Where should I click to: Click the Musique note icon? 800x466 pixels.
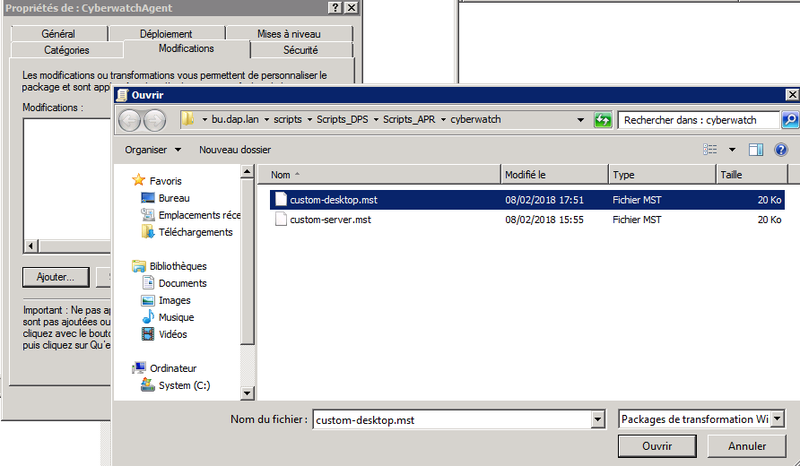(x=148, y=317)
